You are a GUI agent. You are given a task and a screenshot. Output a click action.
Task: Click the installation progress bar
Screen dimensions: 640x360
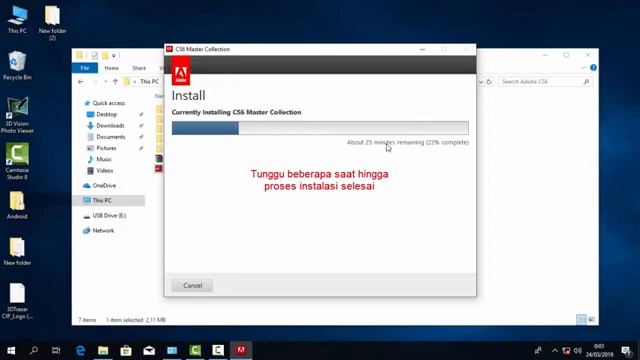coord(320,128)
